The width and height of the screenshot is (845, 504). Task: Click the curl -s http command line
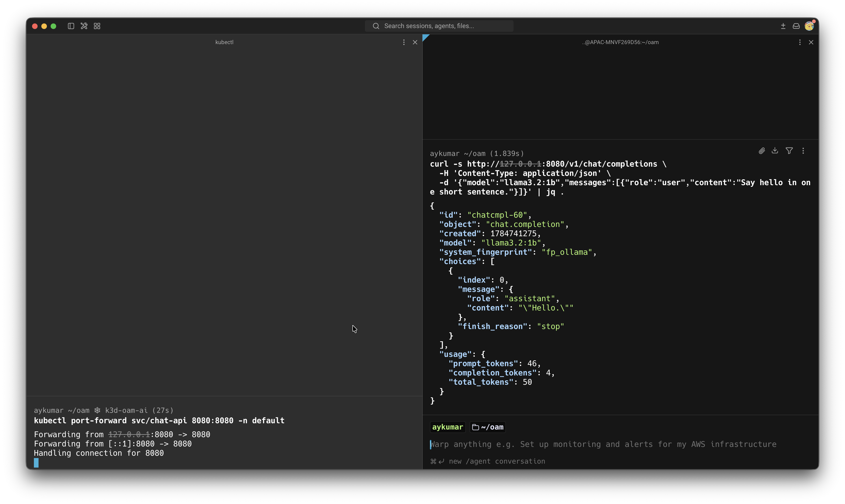pyautogui.click(x=548, y=164)
